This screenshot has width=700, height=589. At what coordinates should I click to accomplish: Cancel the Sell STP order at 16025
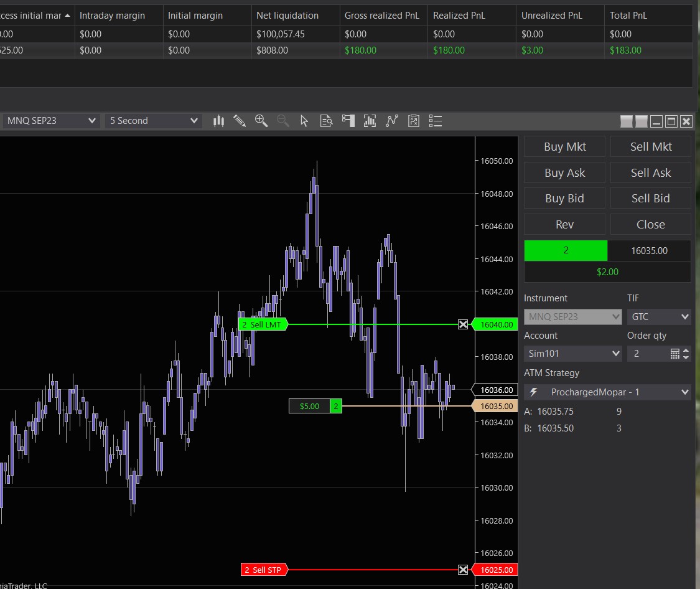click(x=463, y=570)
